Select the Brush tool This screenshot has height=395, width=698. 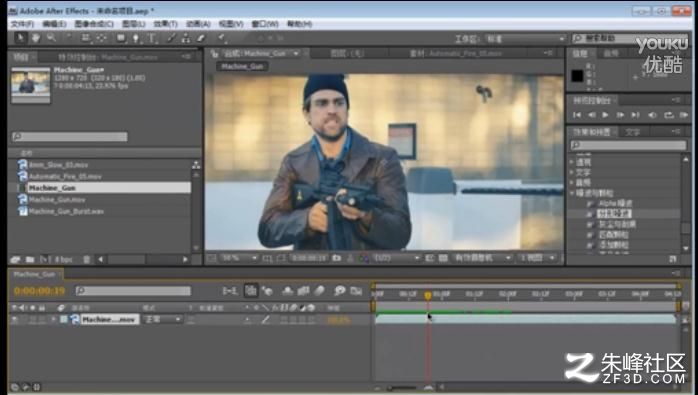coord(171,38)
